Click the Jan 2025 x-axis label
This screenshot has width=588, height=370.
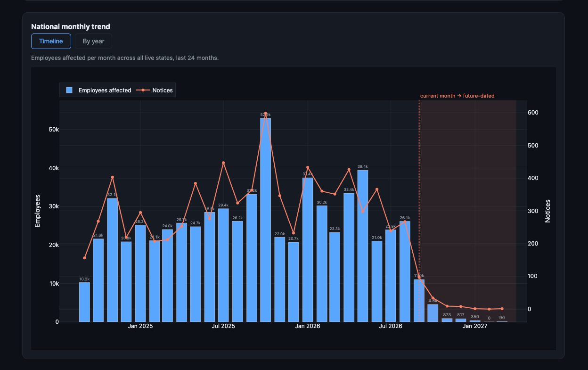[x=140, y=326]
